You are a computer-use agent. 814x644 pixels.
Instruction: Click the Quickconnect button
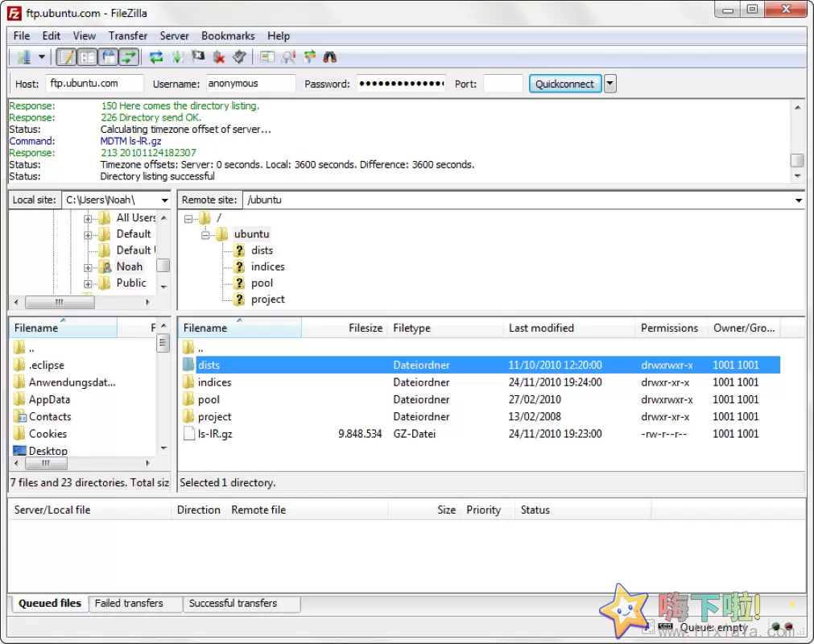tap(564, 83)
